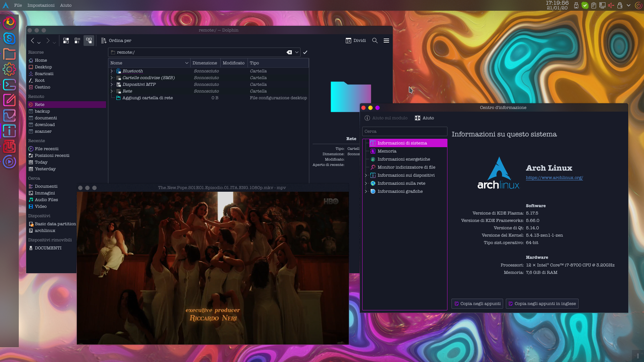644x362 pixels.
Task: Switch Dolphin to details tree view
Action: (x=89, y=41)
